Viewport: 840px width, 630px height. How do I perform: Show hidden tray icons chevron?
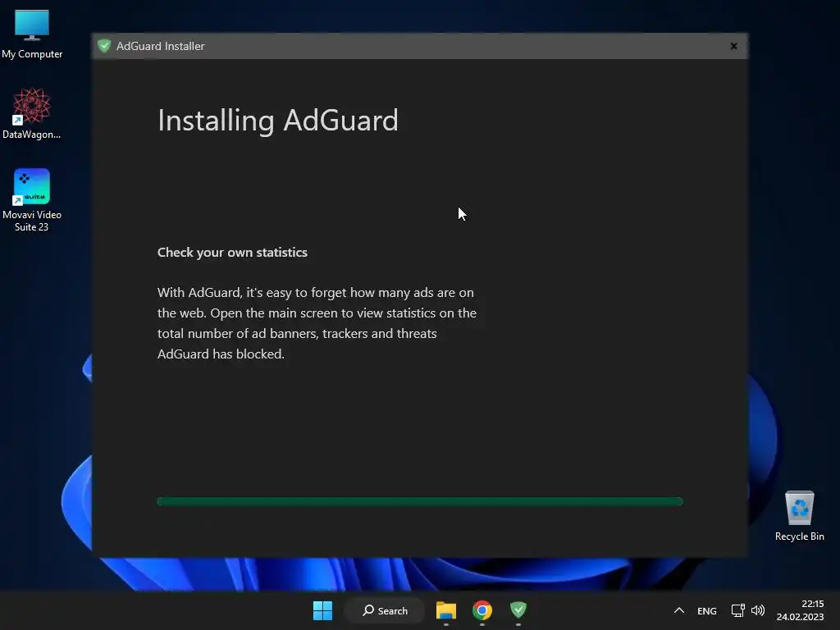(678, 610)
